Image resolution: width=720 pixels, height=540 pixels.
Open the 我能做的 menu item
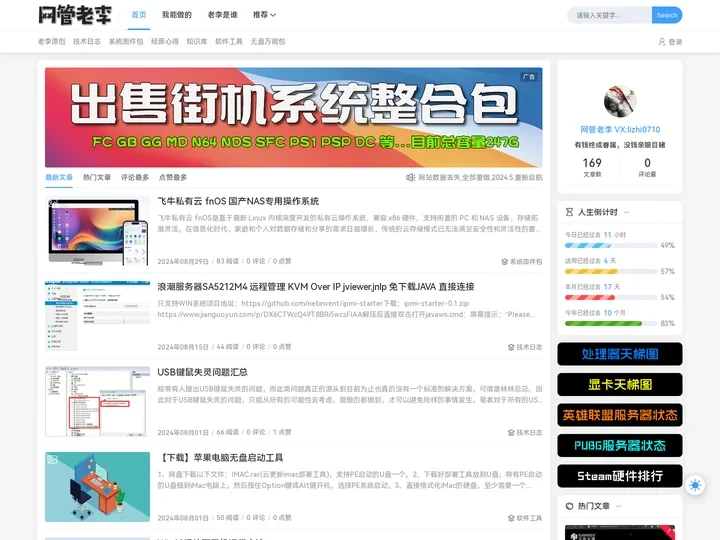[177, 15]
